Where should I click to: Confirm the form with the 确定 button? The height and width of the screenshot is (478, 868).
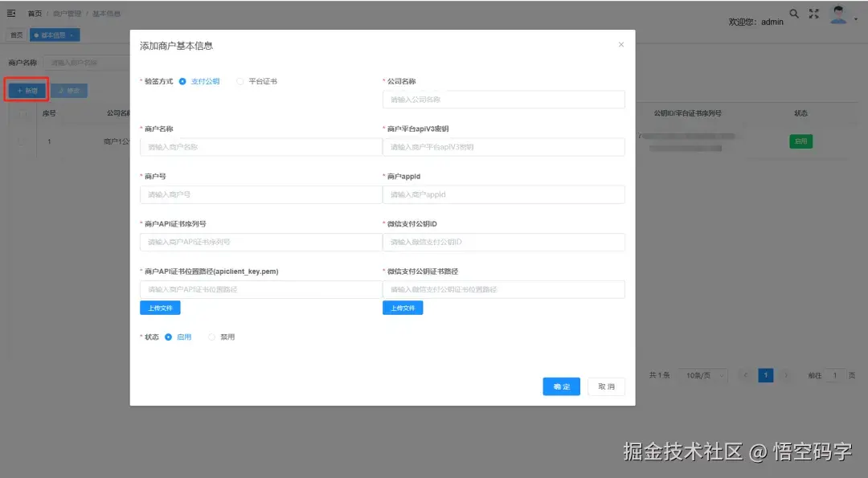pyautogui.click(x=561, y=386)
